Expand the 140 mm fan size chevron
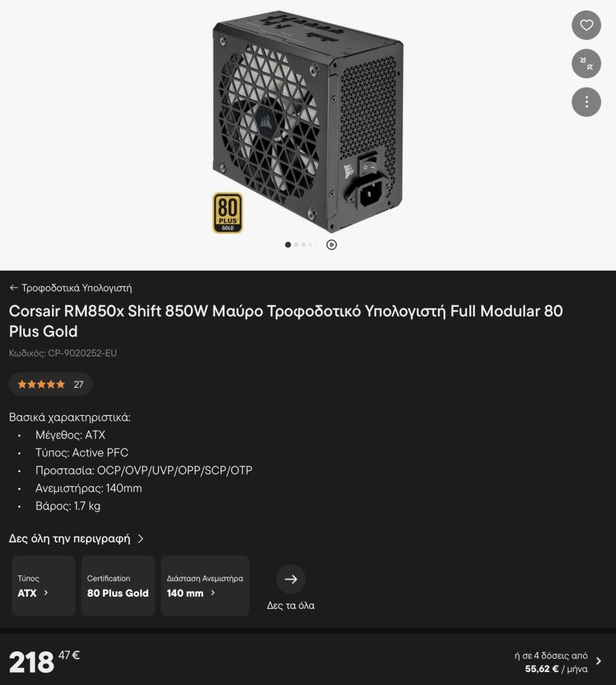Viewport: 616px width, 685px height. point(213,593)
